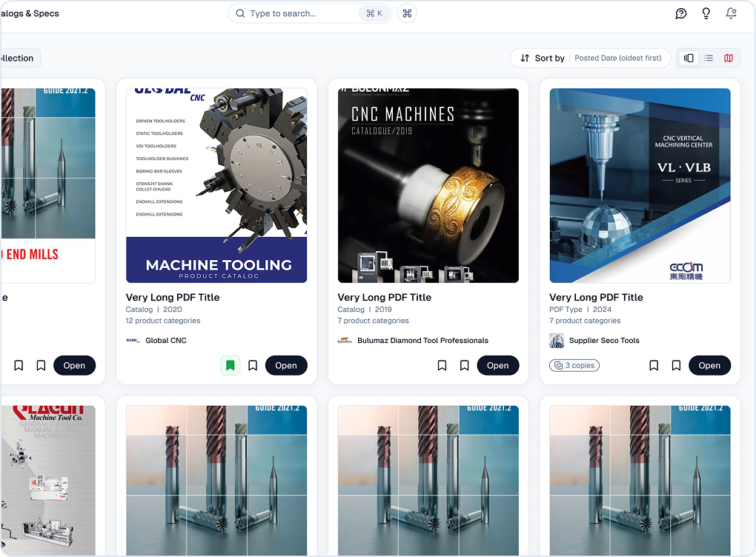Switch to the red catalog book view
Image resolution: width=756 pixels, height=557 pixels.
pyautogui.click(x=729, y=59)
